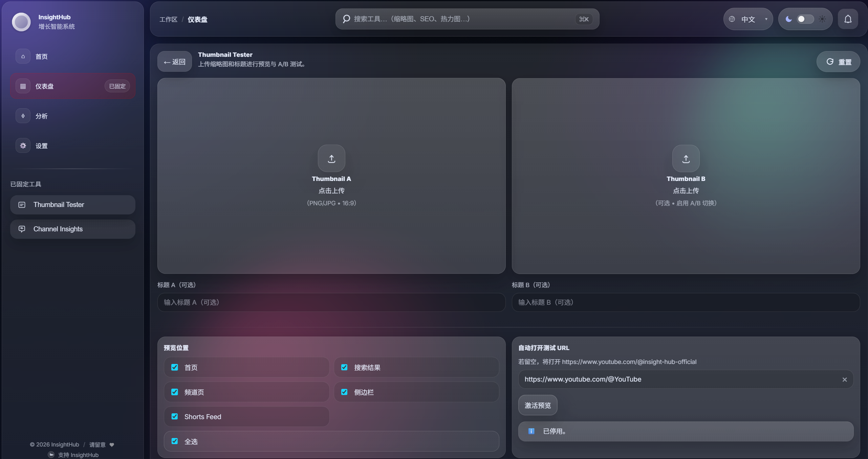Click the Thumbnail A upload icon
Screen dimensions: 868x459
(331, 158)
